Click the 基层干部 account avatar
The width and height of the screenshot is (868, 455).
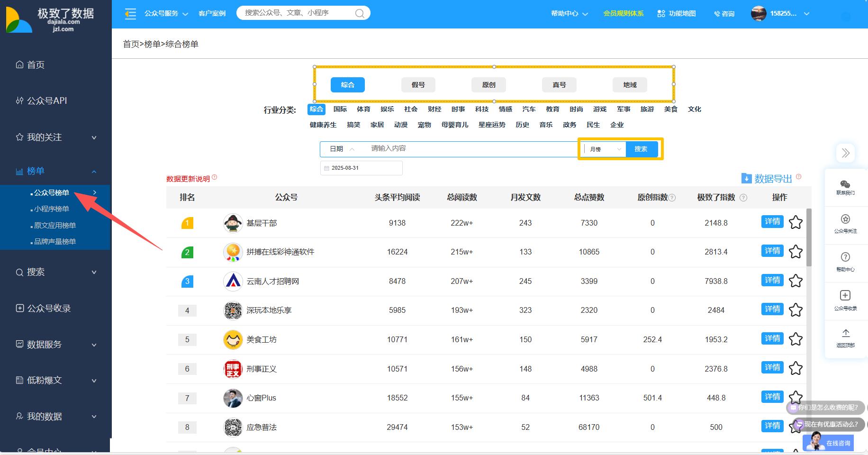[233, 223]
